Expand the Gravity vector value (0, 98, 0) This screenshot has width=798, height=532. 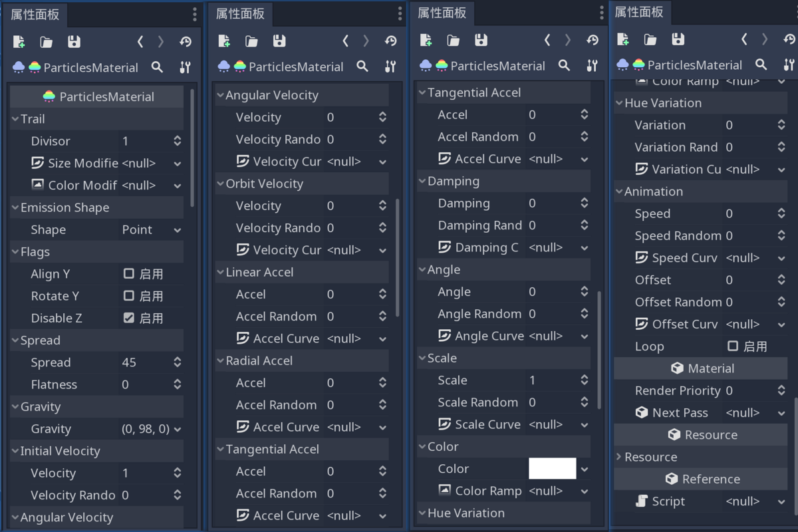pos(152,429)
